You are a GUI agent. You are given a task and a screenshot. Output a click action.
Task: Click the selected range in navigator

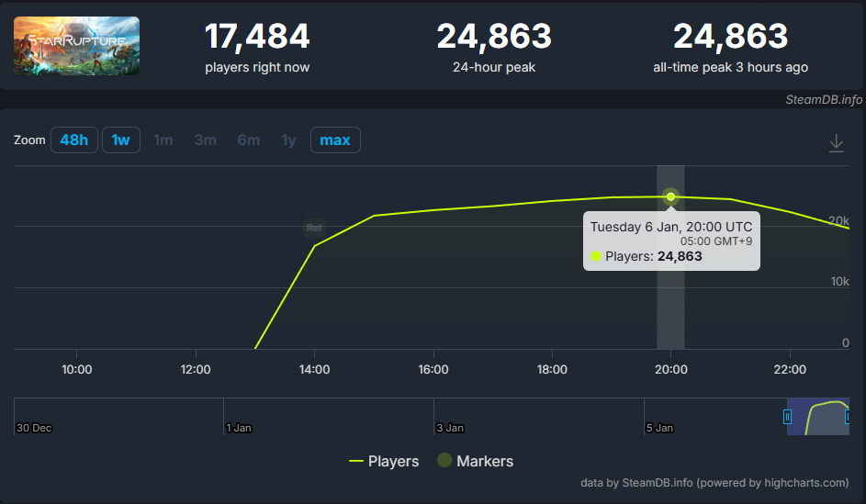818,417
